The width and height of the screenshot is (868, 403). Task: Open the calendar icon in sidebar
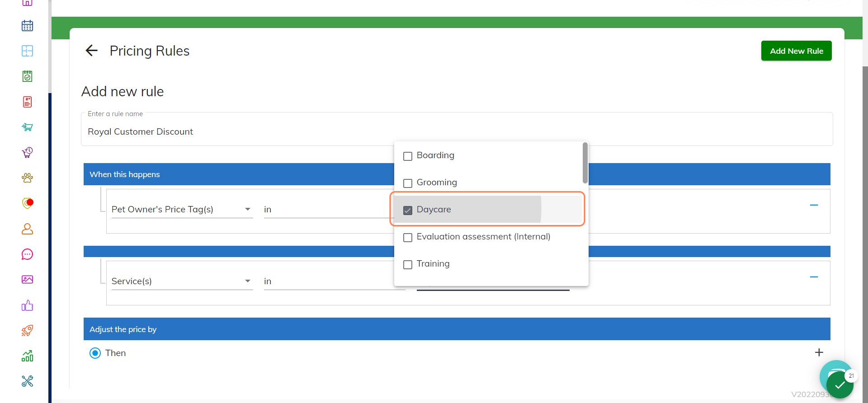point(27,26)
